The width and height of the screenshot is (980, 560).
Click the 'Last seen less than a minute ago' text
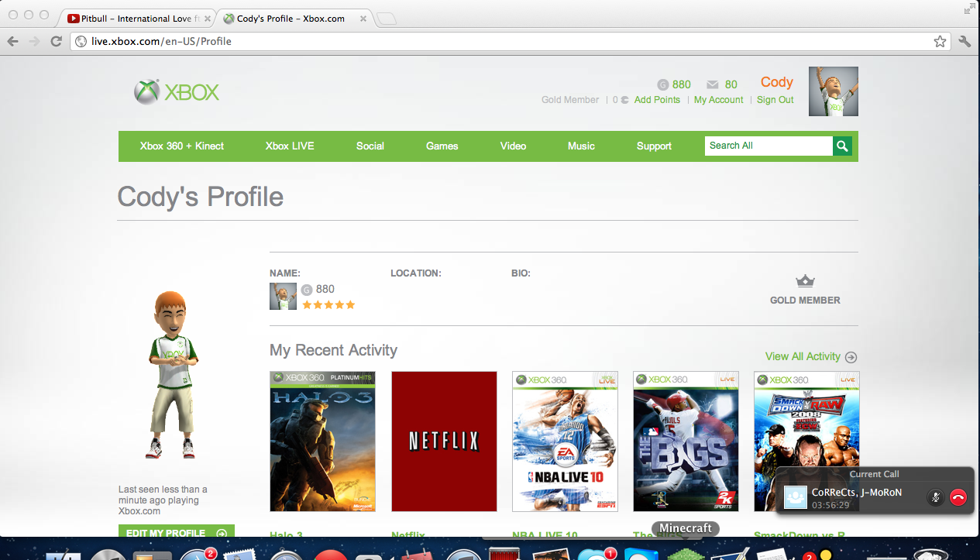click(163, 500)
